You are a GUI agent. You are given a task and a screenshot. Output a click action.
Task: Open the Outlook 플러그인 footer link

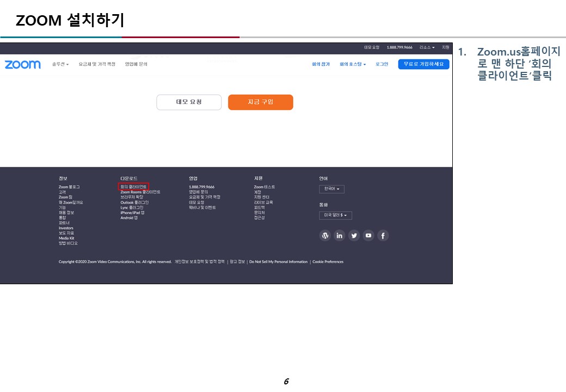tap(134, 203)
